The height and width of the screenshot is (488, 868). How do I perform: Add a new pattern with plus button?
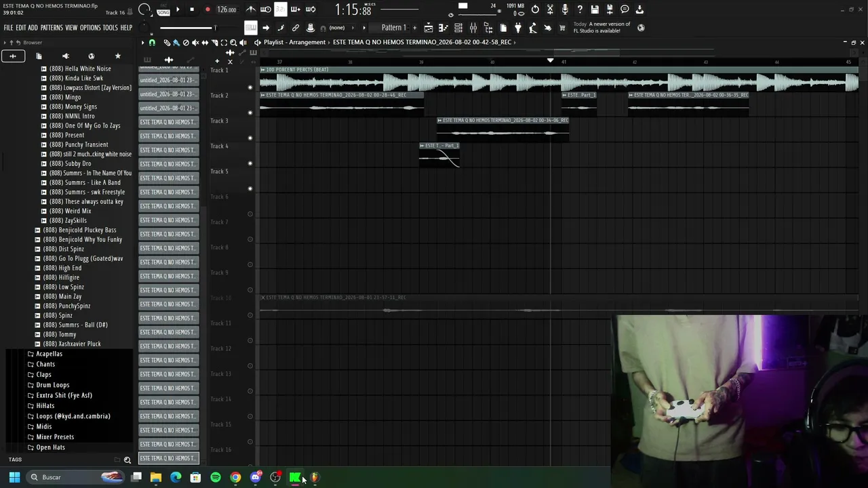click(414, 28)
